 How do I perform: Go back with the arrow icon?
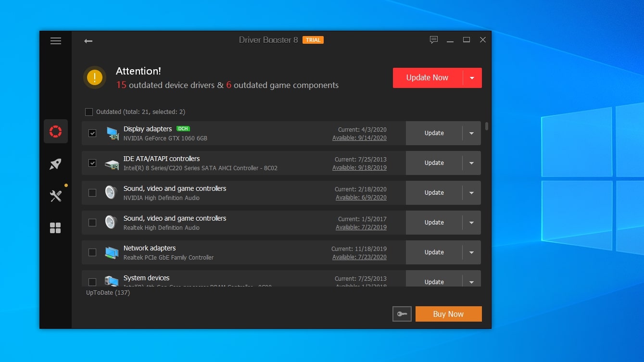coord(88,41)
